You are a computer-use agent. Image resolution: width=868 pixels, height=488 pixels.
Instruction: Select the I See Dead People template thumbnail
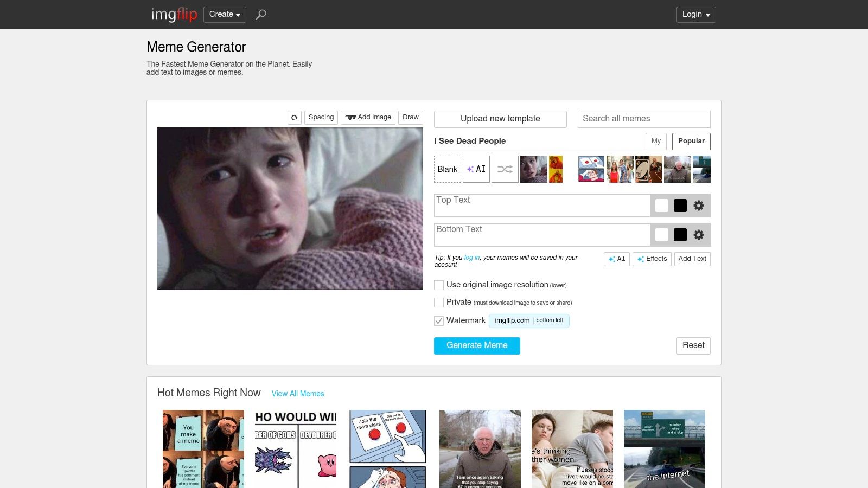[534, 169]
